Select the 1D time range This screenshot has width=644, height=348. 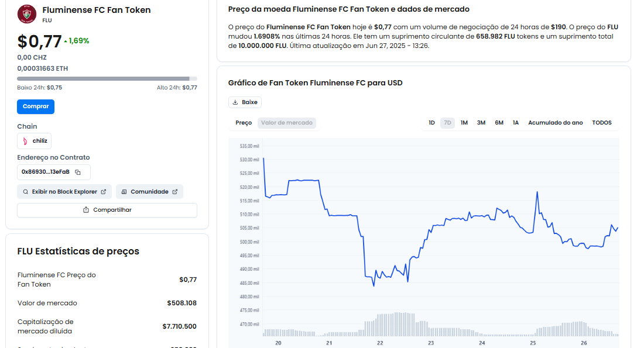pyautogui.click(x=431, y=123)
